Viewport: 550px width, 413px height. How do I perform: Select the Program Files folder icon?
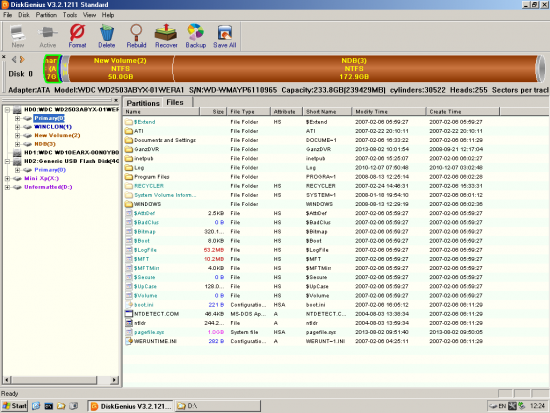tap(129, 176)
